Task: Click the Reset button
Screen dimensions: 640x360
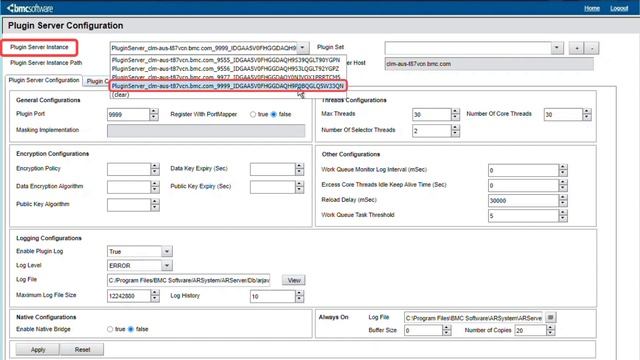Action: click(x=82, y=349)
